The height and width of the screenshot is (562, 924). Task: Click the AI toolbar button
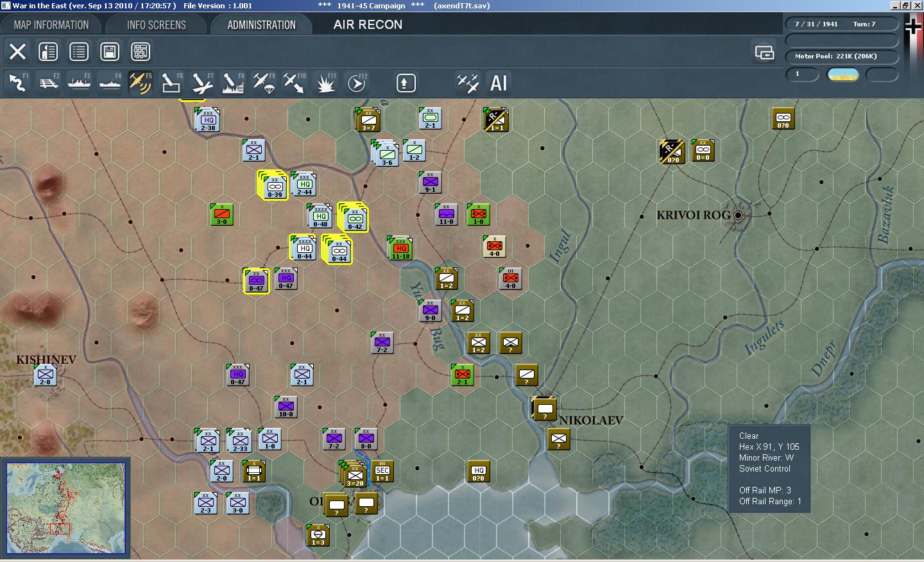point(499,83)
